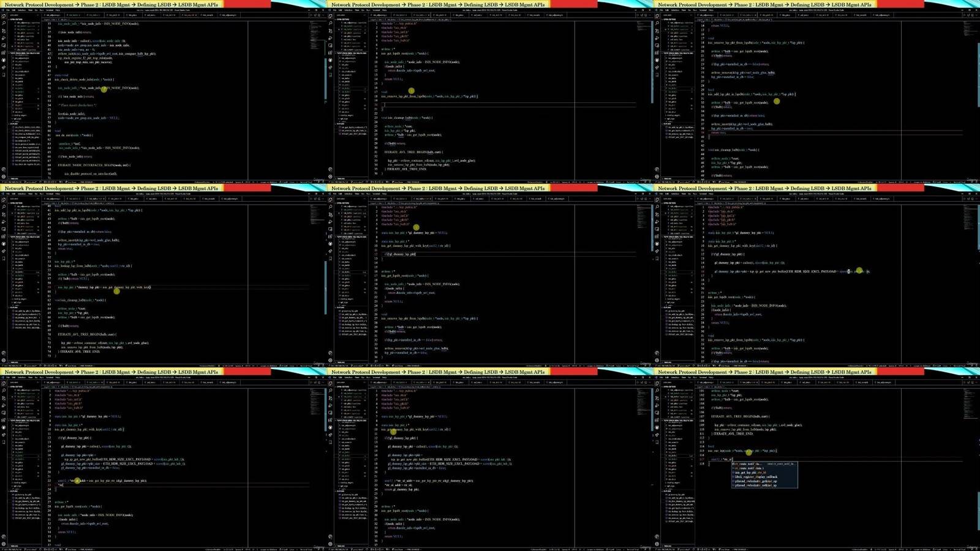
Task: Open Accounts menu in editor starting at line 35
Action: (x=4, y=169)
